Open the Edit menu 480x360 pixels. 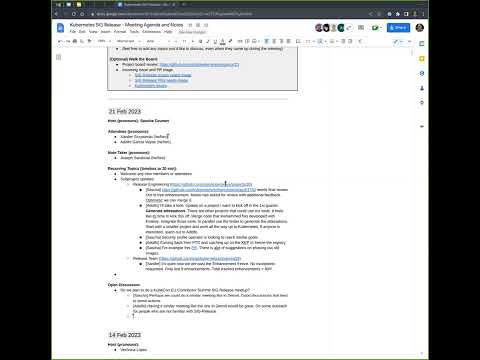point(82,32)
